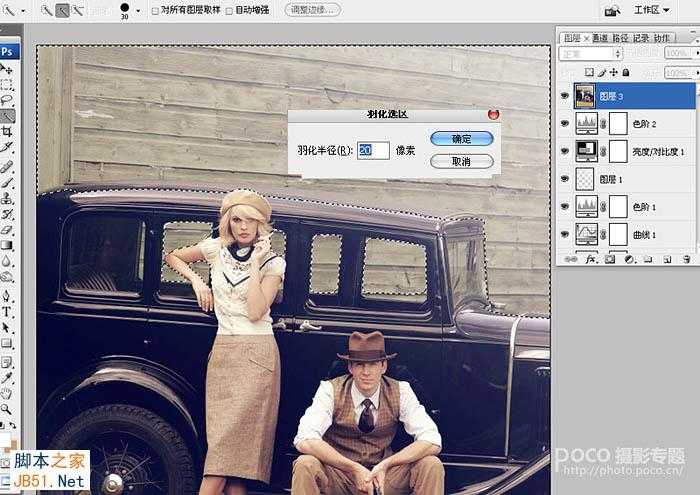Select the Pen tool
Image resolution: width=700 pixels, height=495 pixels.
pos(7,295)
